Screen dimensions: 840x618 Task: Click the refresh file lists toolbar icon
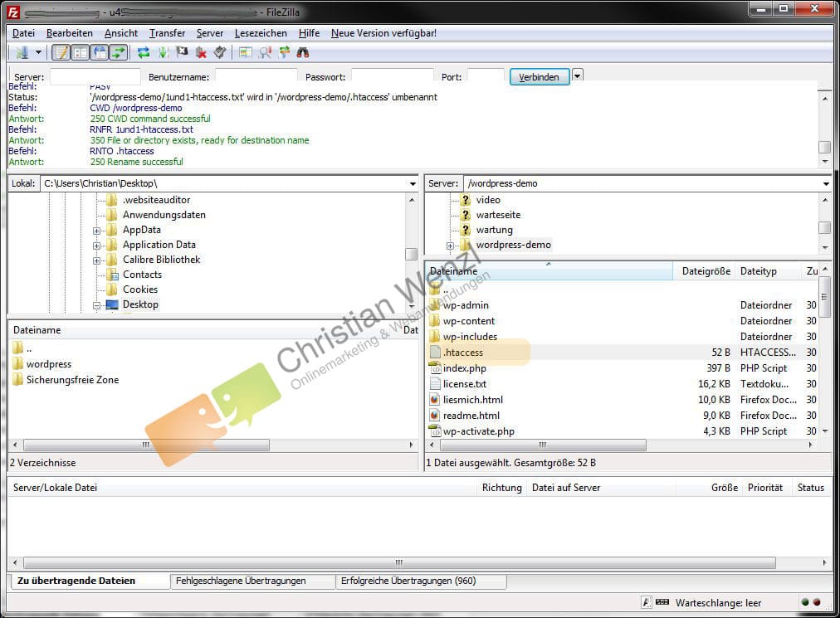143,52
